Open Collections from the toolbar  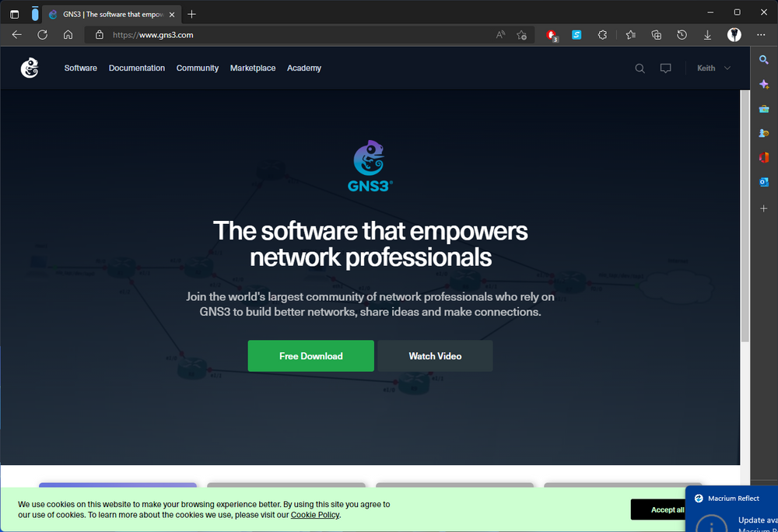pyautogui.click(x=656, y=34)
